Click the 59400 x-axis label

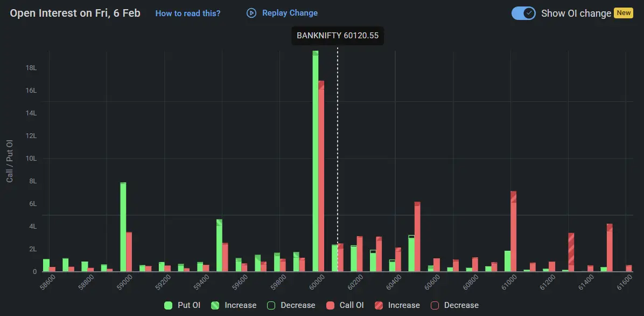coord(202,283)
